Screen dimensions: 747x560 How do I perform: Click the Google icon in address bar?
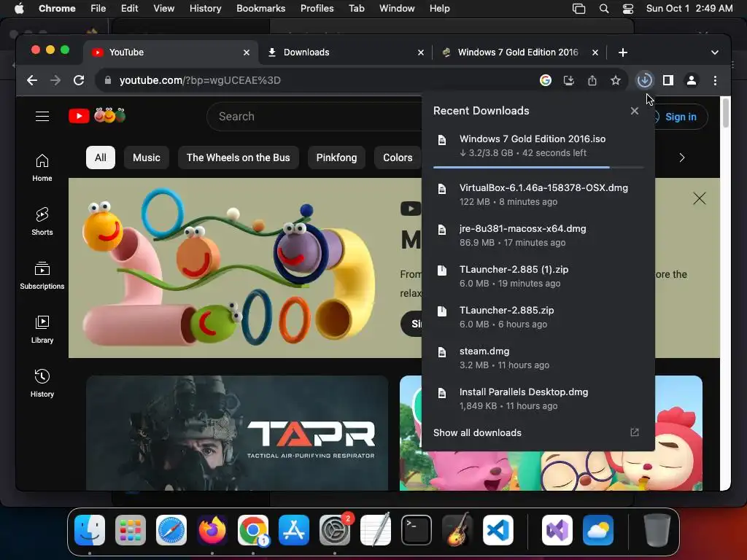coord(546,80)
